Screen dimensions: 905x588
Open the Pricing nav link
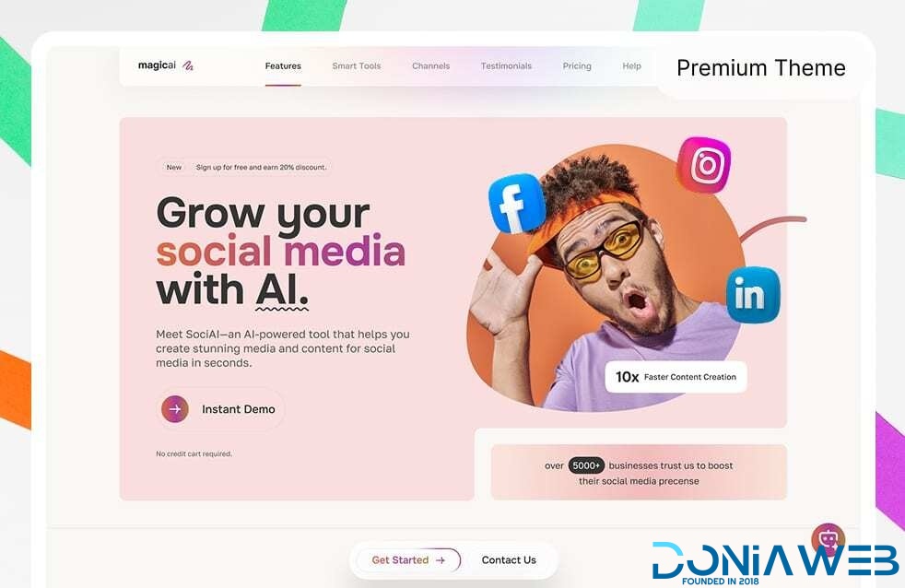577,66
